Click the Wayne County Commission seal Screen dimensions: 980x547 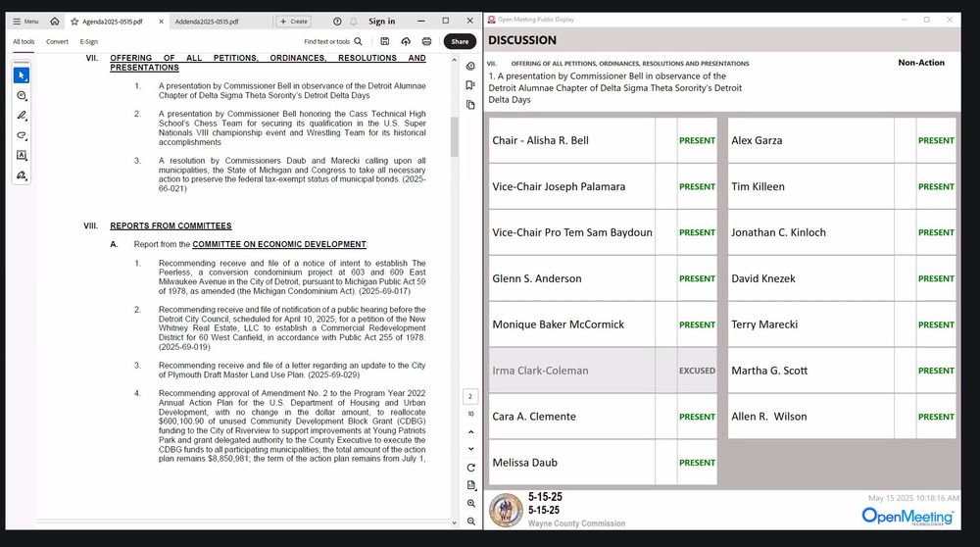tap(506, 510)
